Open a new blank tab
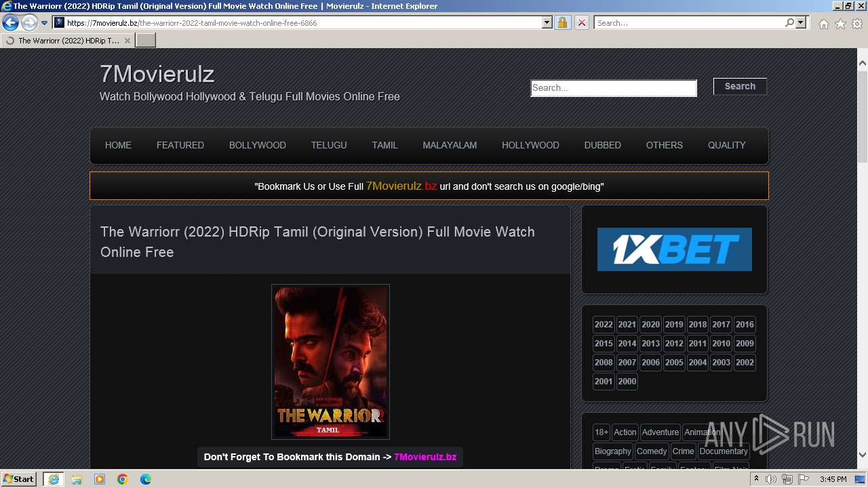Image resolution: width=868 pixels, height=488 pixels. click(146, 40)
